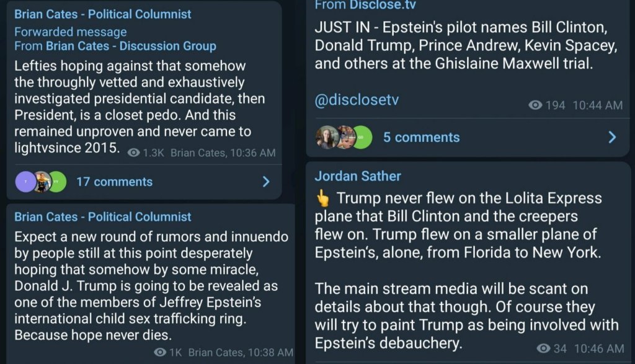Expand the 5 comments thread using its chevron
The image size is (635, 364).
click(612, 137)
